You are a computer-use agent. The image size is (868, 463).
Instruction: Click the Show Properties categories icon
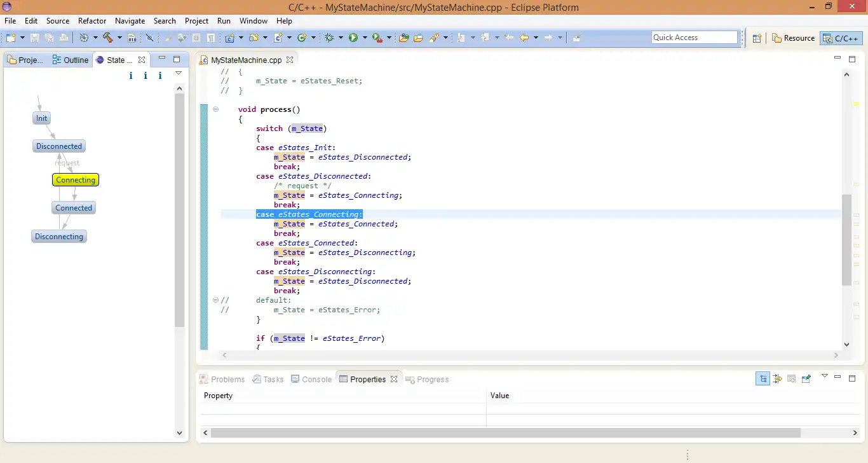point(763,379)
